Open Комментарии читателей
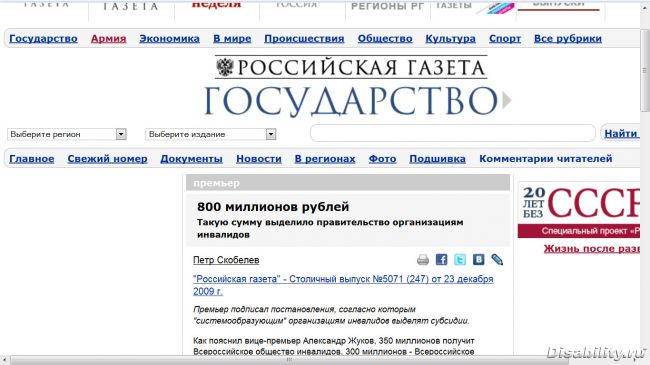Screen dimensions: 650x365 pyautogui.click(x=546, y=159)
